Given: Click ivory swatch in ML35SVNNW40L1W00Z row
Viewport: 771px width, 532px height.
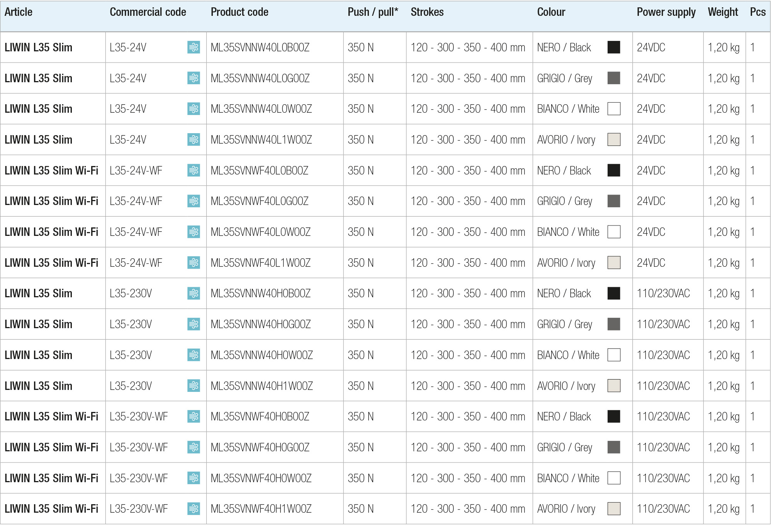Looking at the screenshot, I should click(614, 139).
